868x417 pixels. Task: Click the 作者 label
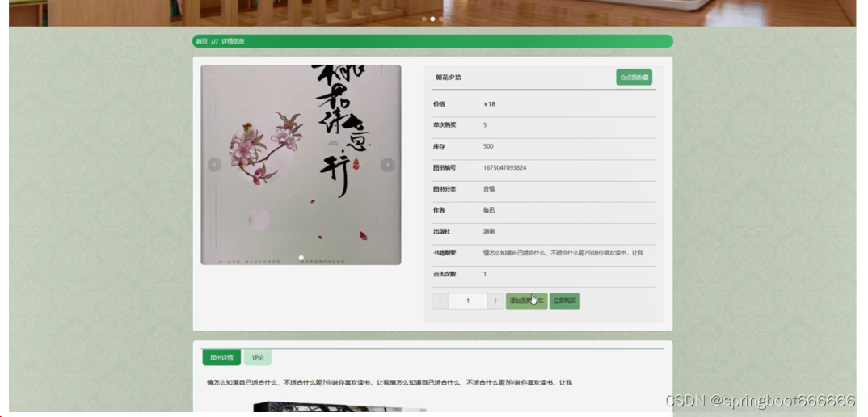[x=439, y=210]
